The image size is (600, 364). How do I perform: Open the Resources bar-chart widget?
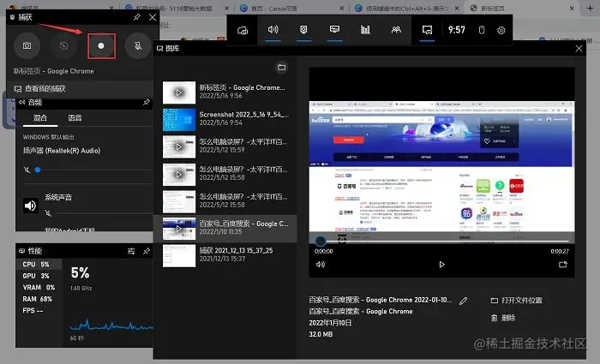click(365, 30)
